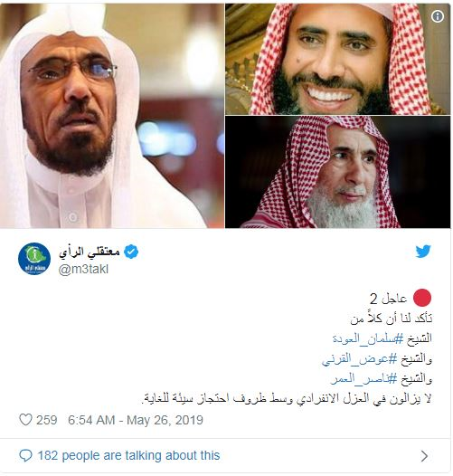
Task: Like the tweet with the heart icon
Action: [26, 420]
